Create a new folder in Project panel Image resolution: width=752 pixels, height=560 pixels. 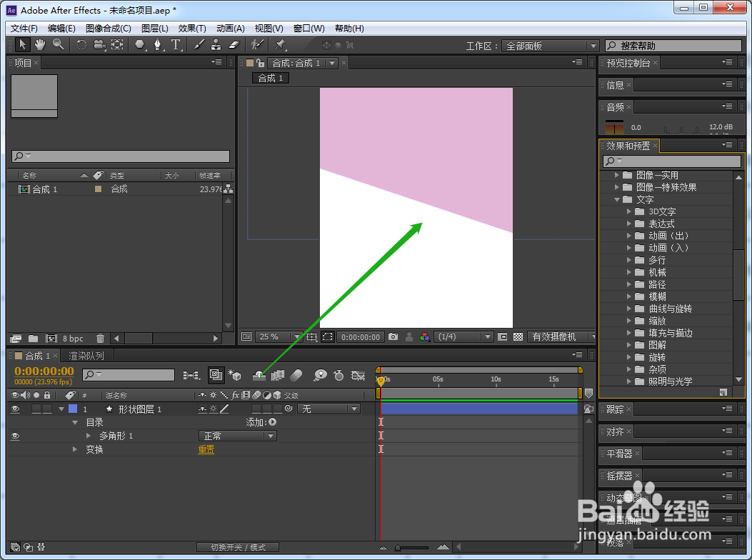(33, 339)
